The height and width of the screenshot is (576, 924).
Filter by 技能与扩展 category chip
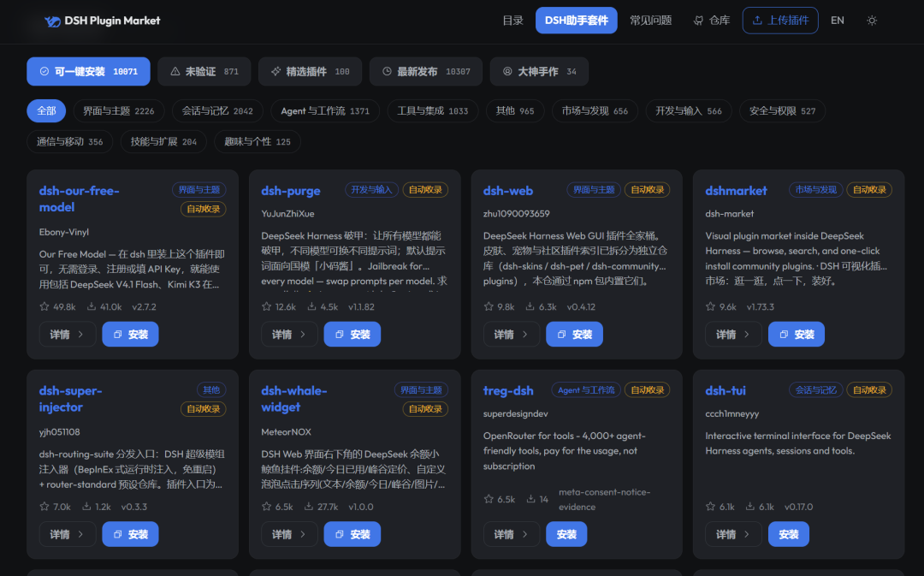(163, 141)
